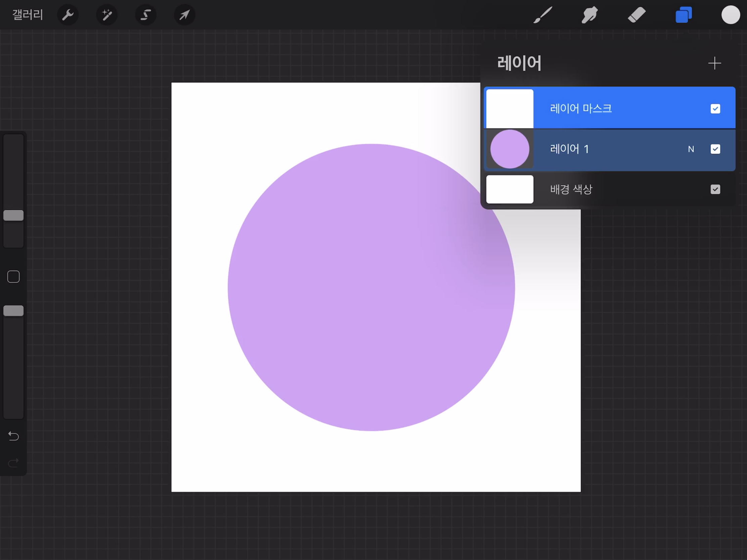Select the Smudge finger tool
Image resolution: width=747 pixels, height=560 pixels.
click(589, 15)
